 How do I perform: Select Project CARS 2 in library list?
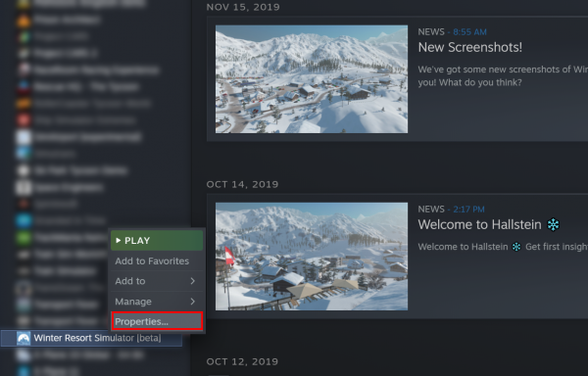(x=65, y=54)
